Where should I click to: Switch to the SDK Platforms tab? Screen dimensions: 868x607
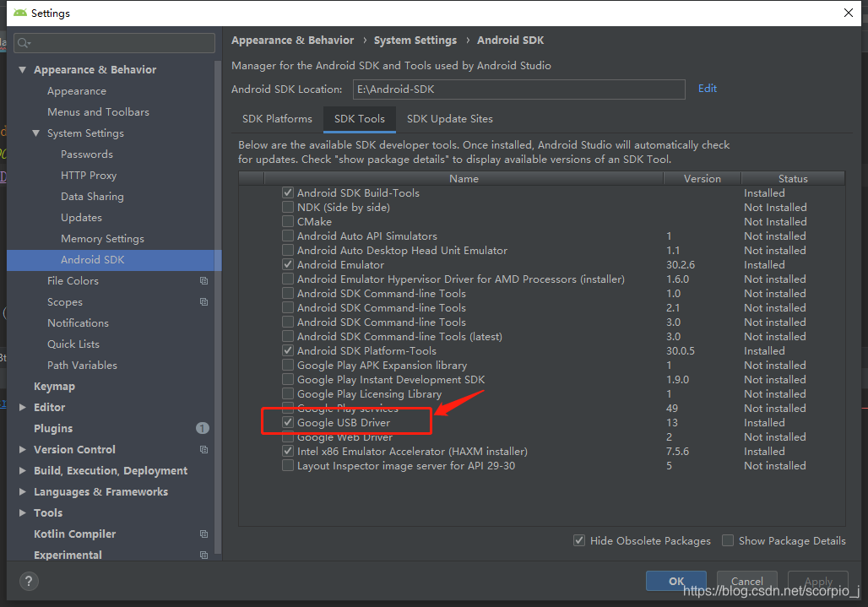tap(277, 119)
